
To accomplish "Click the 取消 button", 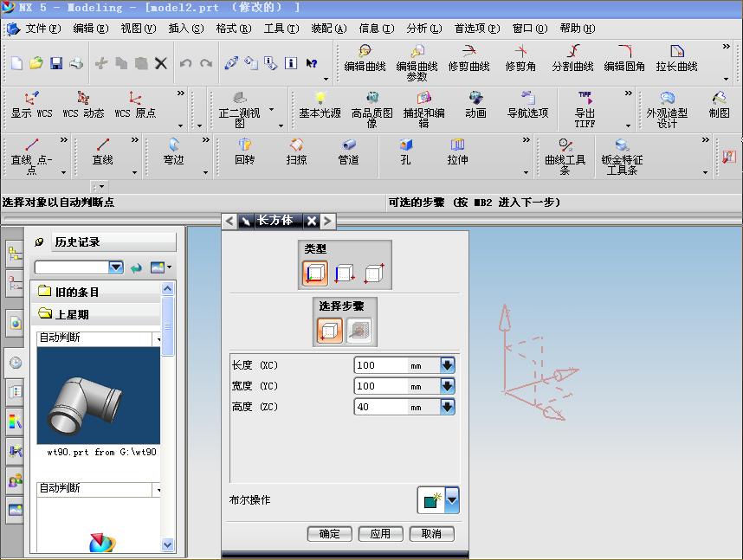I will (431, 534).
